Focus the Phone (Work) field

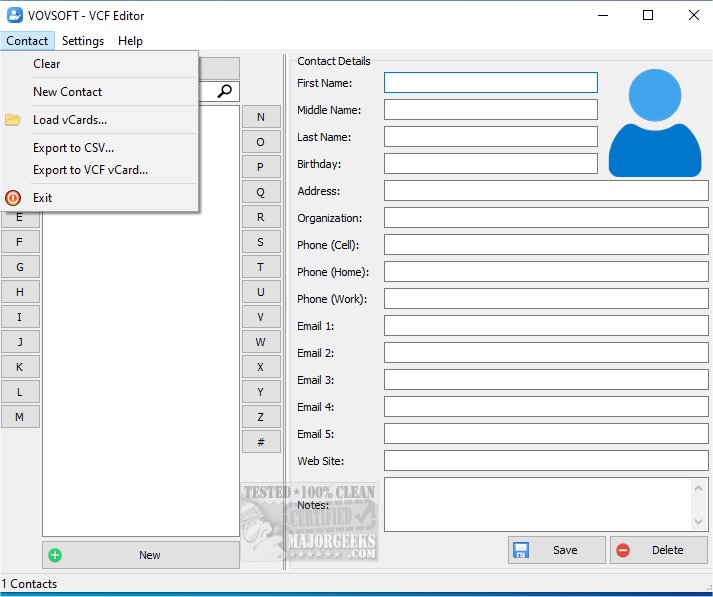pos(546,299)
